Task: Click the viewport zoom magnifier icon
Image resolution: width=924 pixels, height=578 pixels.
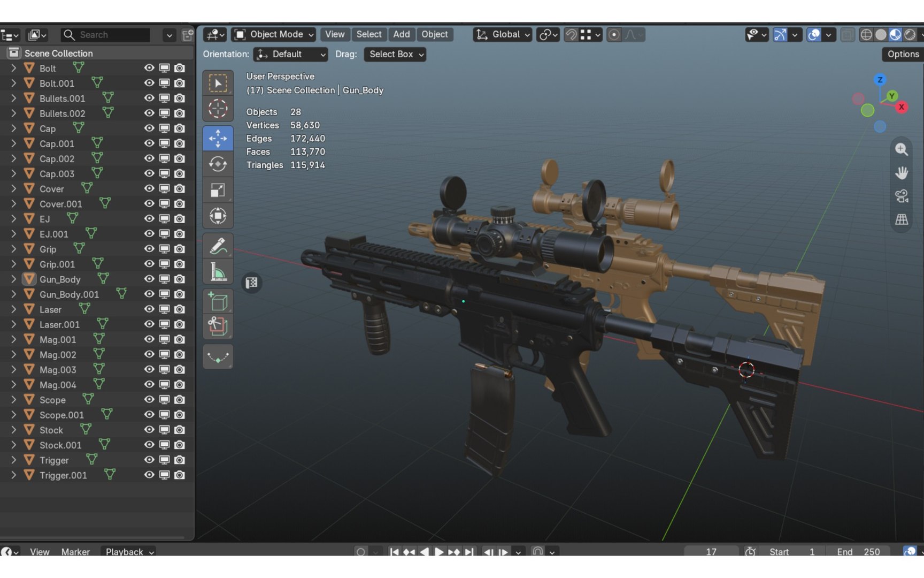Action: (902, 149)
